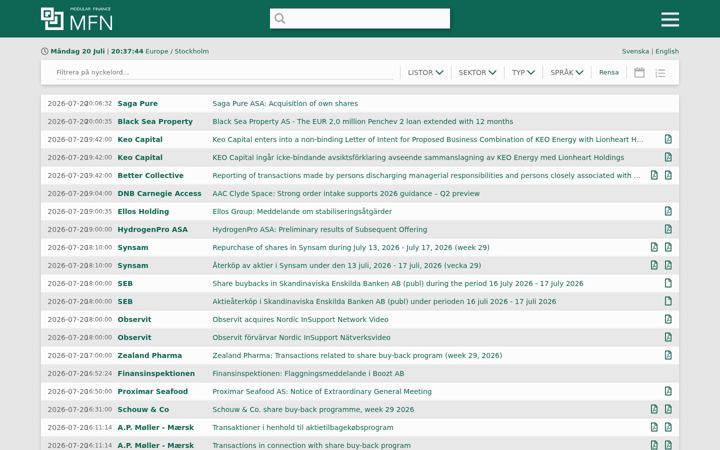Open right PDF icon on Synsam Återköp row
The width and height of the screenshot is (720, 450).
pyautogui.click(x=668, y=265)
